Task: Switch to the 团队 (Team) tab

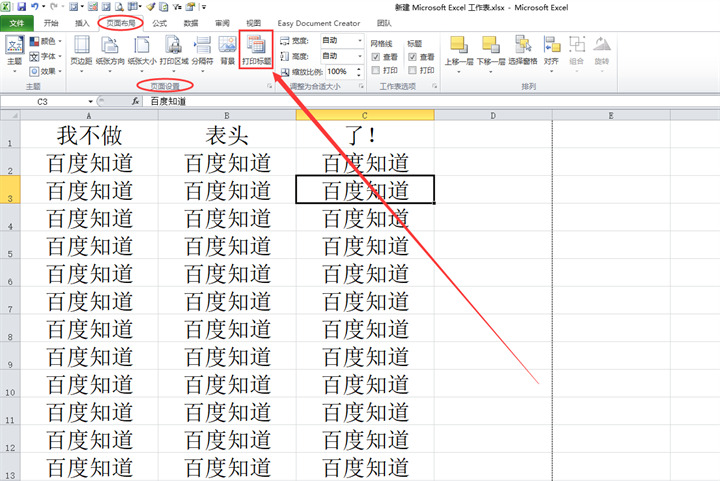Action: tap(384, 23)
